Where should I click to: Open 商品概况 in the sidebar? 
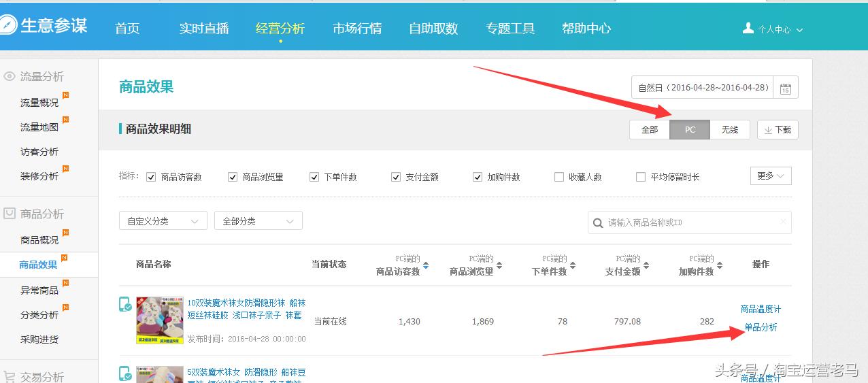(39, 240)
